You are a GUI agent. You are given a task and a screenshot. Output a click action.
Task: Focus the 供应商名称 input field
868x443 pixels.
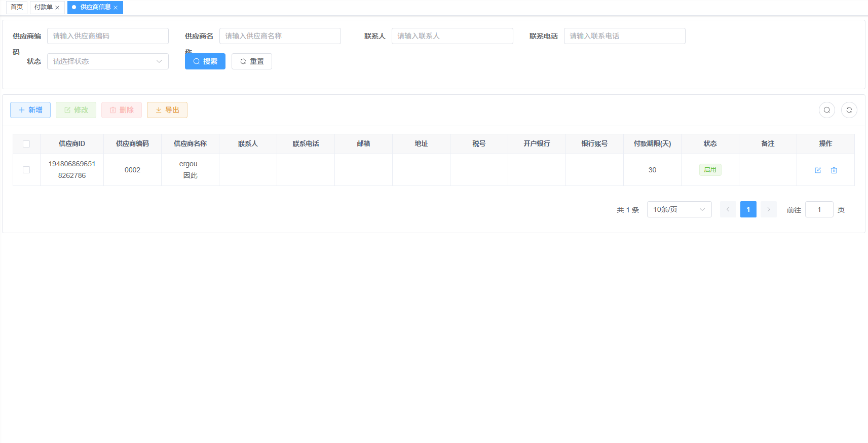280,36
